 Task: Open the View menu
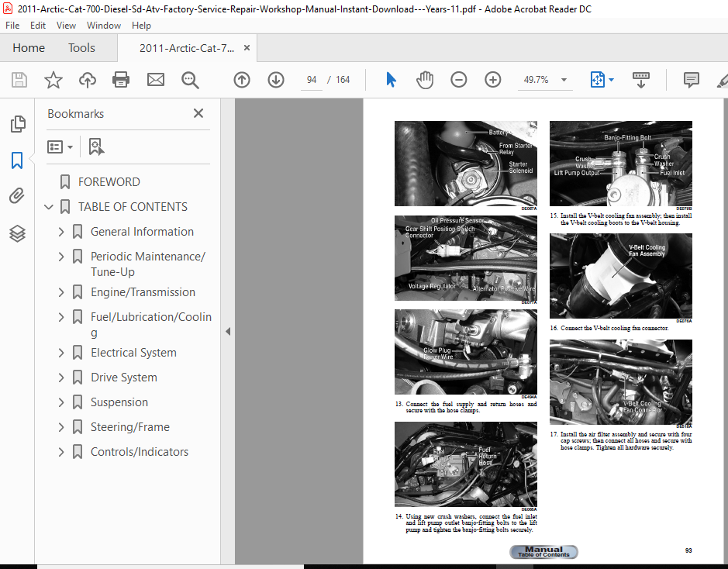(66, 26)
